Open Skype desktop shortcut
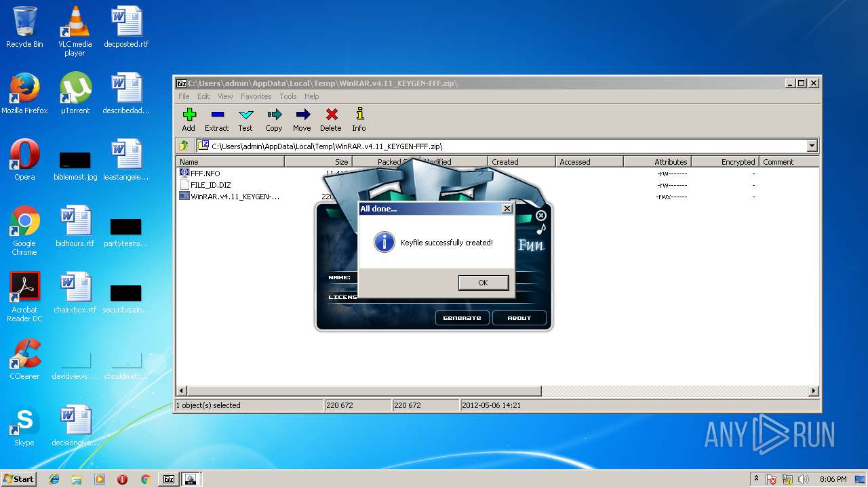The image size is (868, 488). (24, 426)
